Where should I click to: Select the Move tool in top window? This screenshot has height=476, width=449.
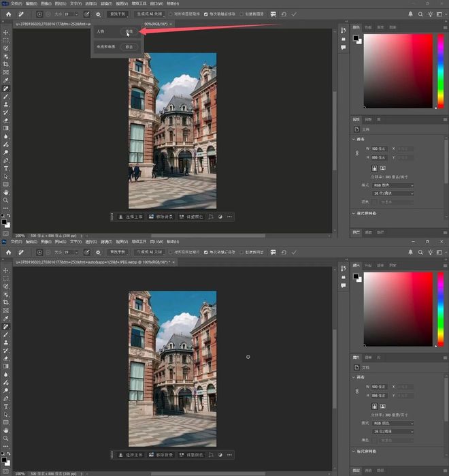(5, 32)
